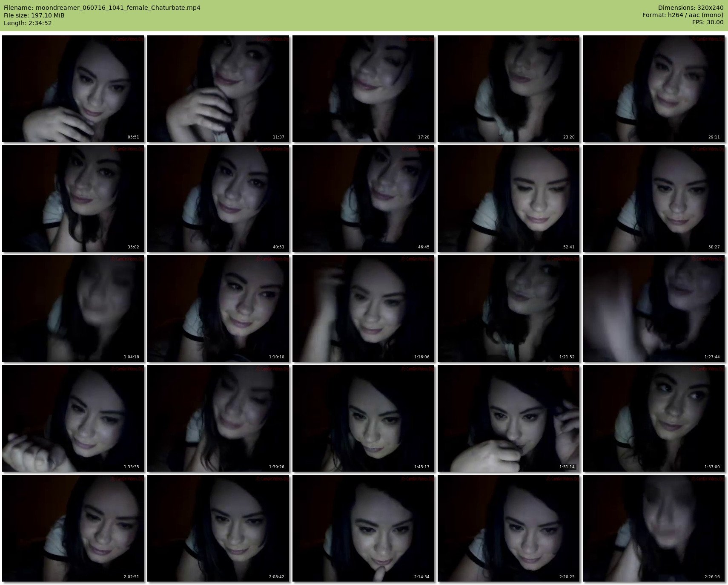Select the frame at 1:21:52

[x=509, y=308]
